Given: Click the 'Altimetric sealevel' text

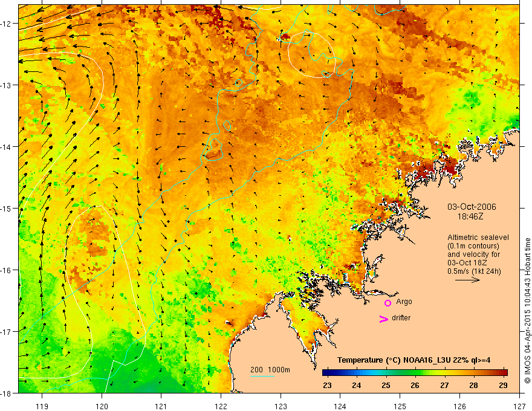Looking at the screenshot, I should coord(478,238).
